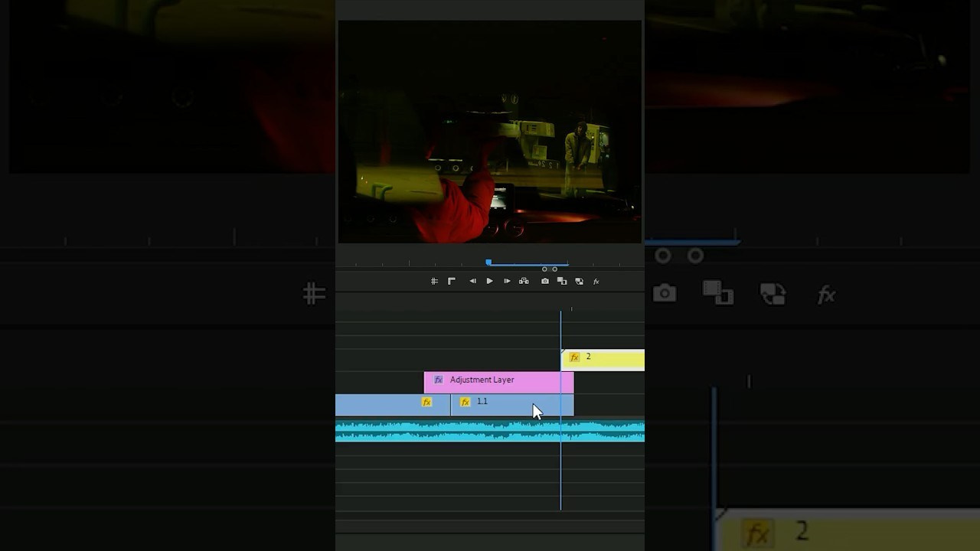Image resolution: width=980 pixels, height=551 pixels.
Task: Export frame using the camera icon
Action: 545,282
